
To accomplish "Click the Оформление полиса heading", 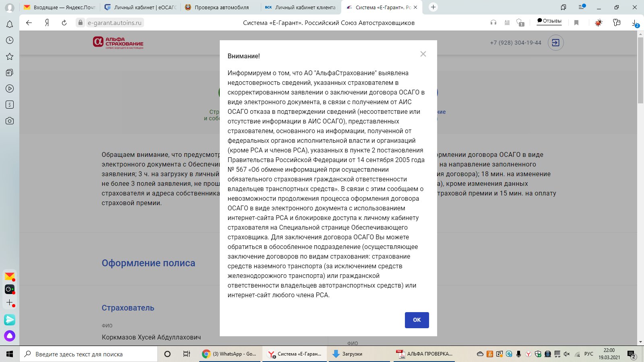I will click(148, 263).
